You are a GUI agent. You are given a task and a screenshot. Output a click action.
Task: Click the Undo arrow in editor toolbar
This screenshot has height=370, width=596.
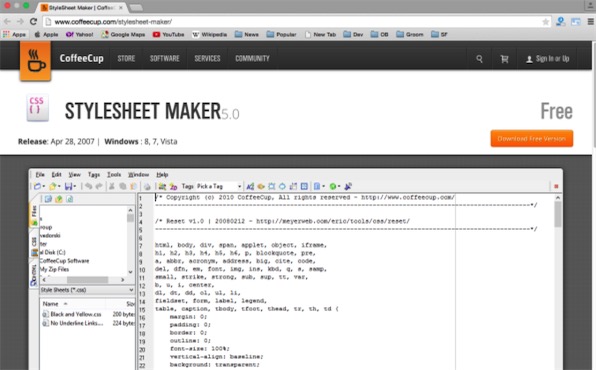pyautogui.click(x=88, y=186)
